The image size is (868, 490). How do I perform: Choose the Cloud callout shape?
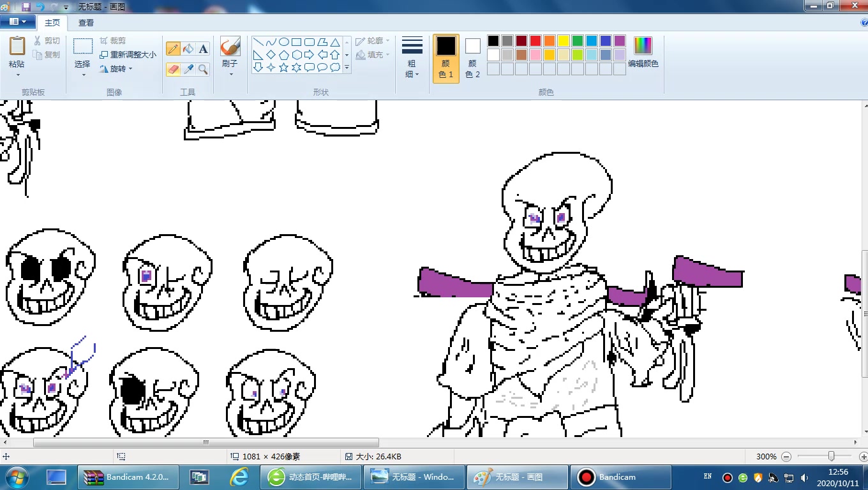click(x=335, y=67)
